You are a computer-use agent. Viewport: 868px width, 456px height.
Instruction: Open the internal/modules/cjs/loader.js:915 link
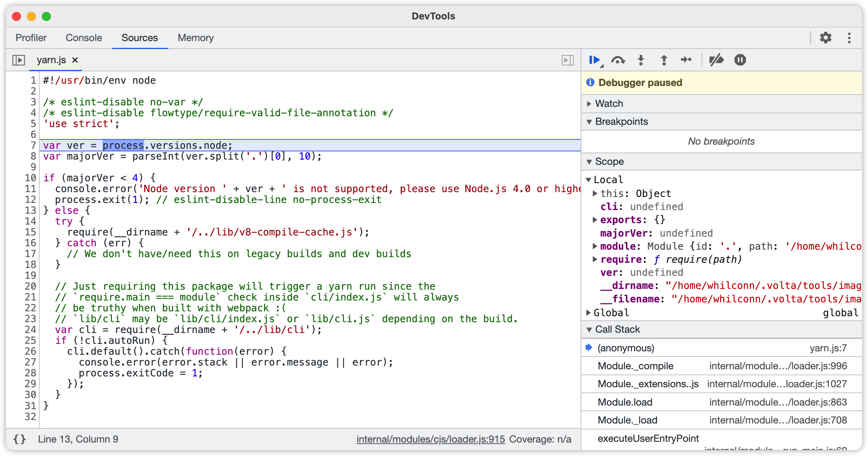tap(431, 439)
